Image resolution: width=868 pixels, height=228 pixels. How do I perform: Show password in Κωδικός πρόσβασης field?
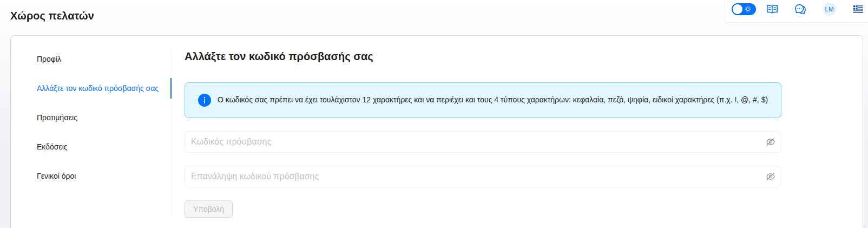771,142
